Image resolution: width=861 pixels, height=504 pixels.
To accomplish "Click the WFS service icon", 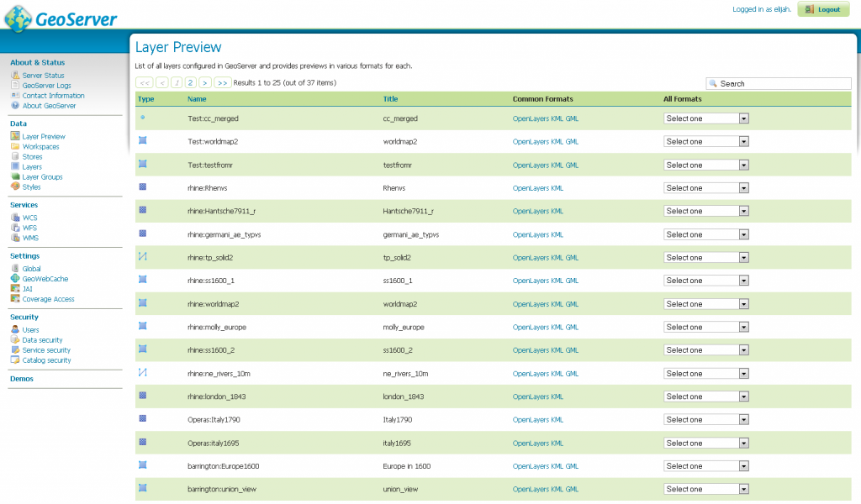I will (15, 228).
